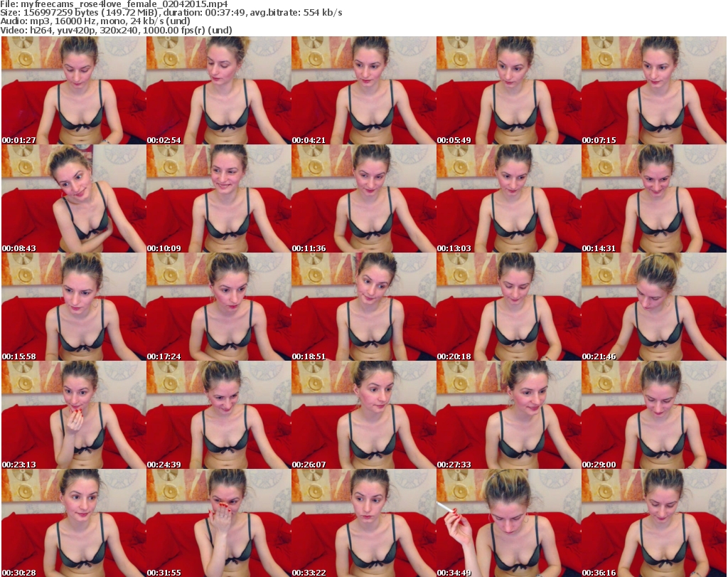This screenshot has width=728, height=577.
Task: Click the Video h264 info line
Action: click(x=116, y=30)
